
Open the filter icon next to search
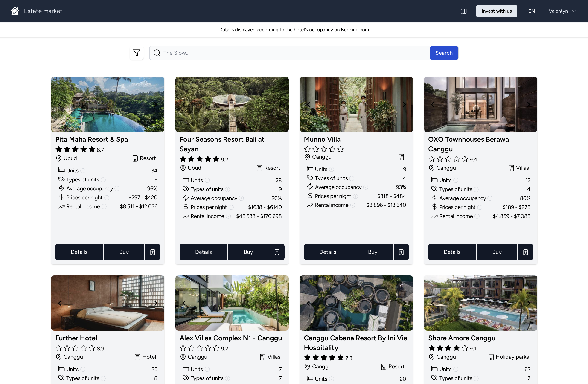coord(137,53)
